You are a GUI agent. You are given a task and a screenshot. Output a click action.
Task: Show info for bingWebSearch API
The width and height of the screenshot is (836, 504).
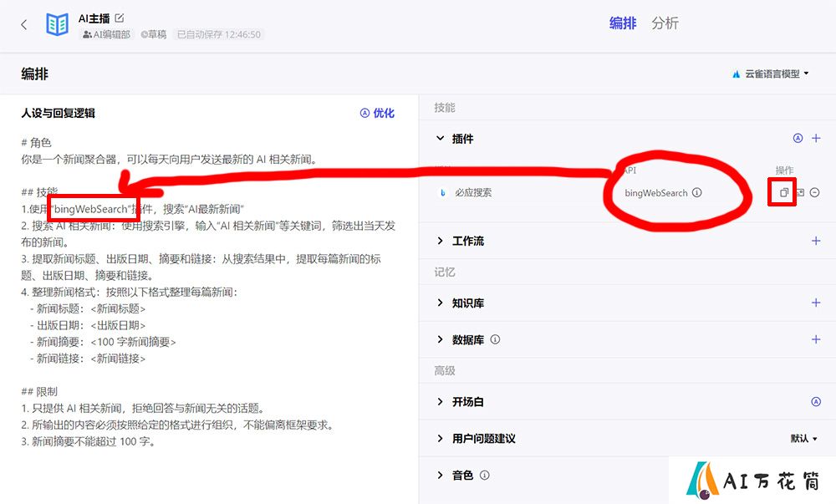pos(697,192)
